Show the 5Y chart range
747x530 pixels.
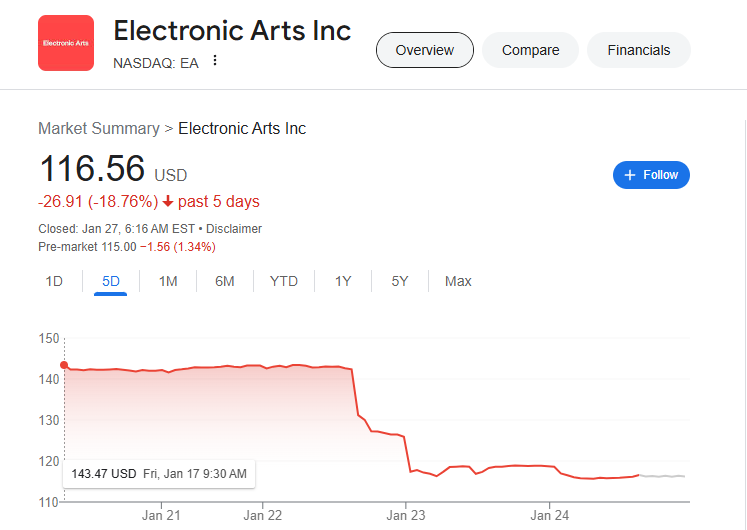[400, 281]
